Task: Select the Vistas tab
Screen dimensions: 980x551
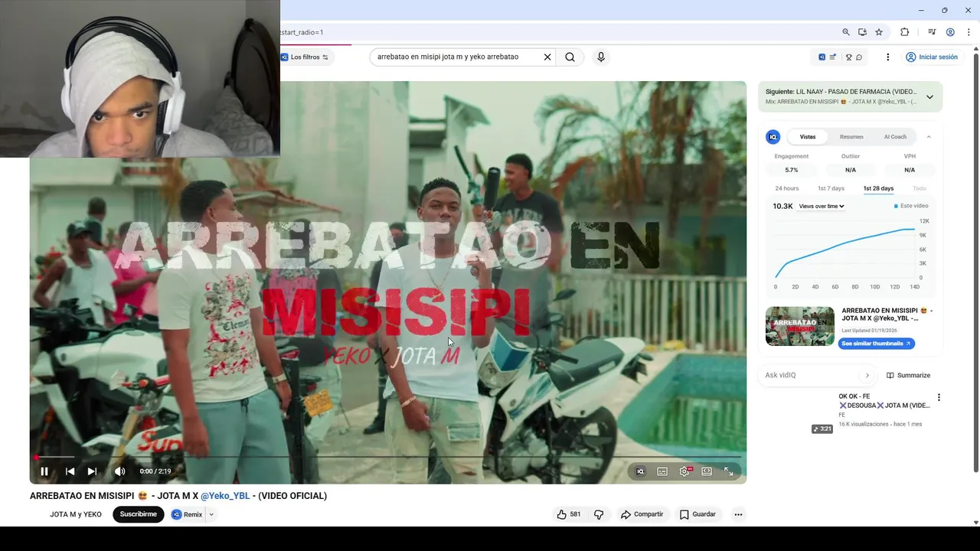Action: point(808,137)
